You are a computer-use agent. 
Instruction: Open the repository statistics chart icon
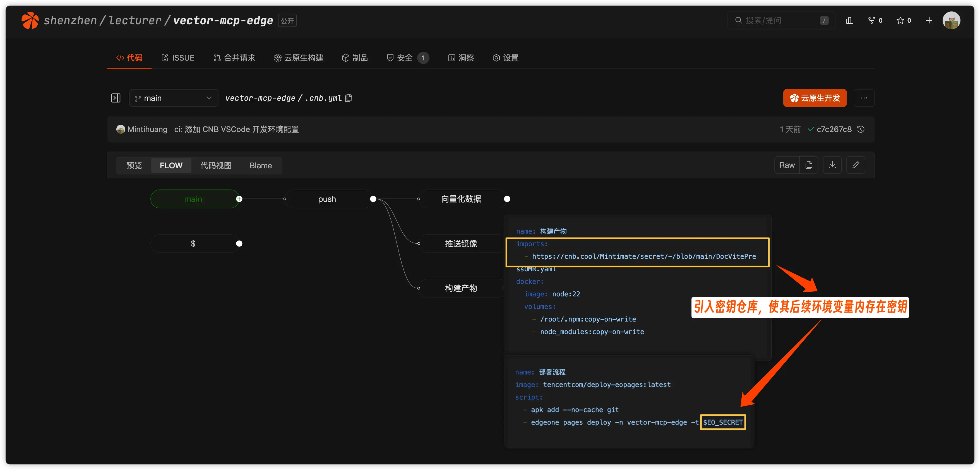[x=849, y=20]
